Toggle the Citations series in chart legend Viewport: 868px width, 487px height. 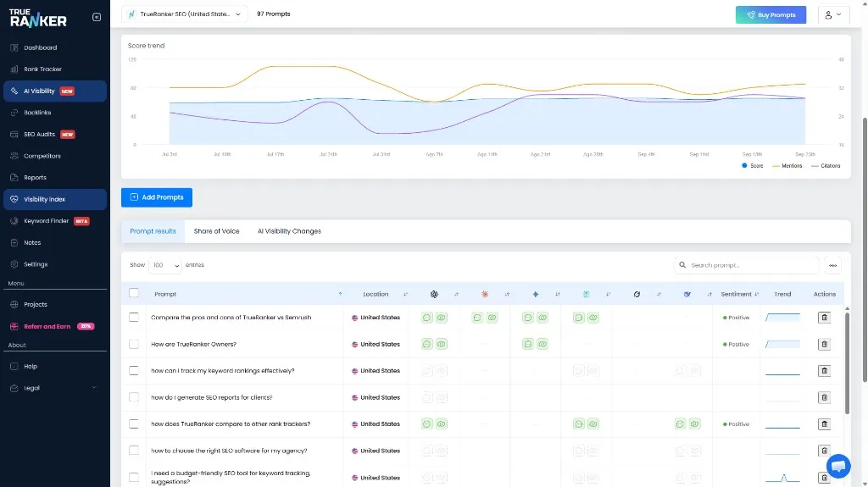click(x=826, y=165)
